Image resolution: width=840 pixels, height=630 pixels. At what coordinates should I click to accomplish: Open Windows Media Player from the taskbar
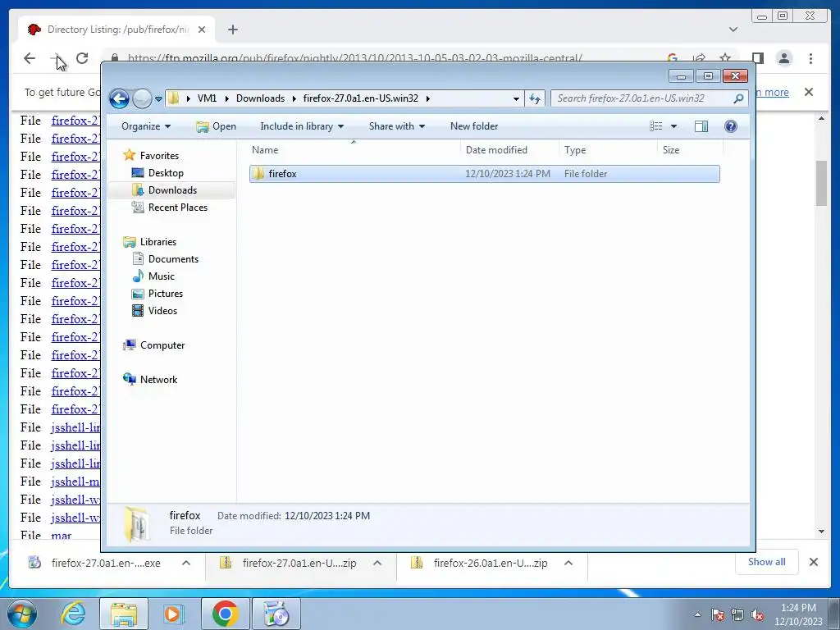[174, 614]
